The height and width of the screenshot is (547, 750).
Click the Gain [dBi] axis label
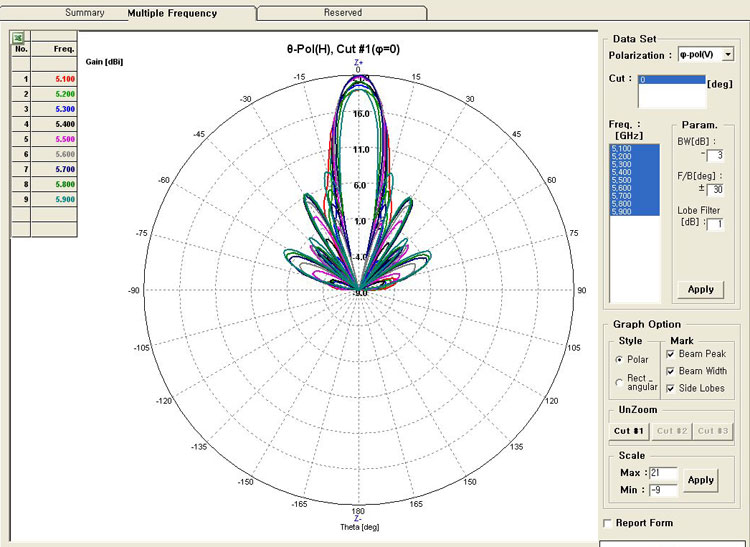pos(104,62)
